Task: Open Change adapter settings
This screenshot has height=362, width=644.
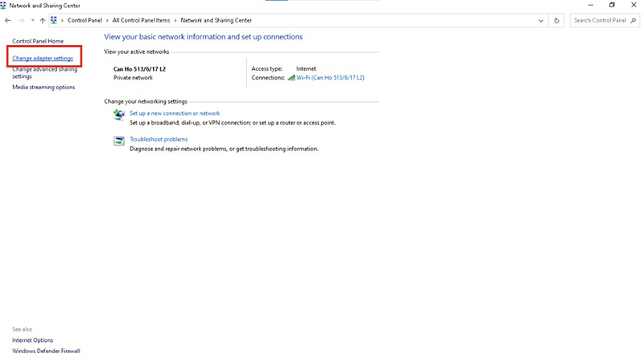Action: [x=43, y=59]
